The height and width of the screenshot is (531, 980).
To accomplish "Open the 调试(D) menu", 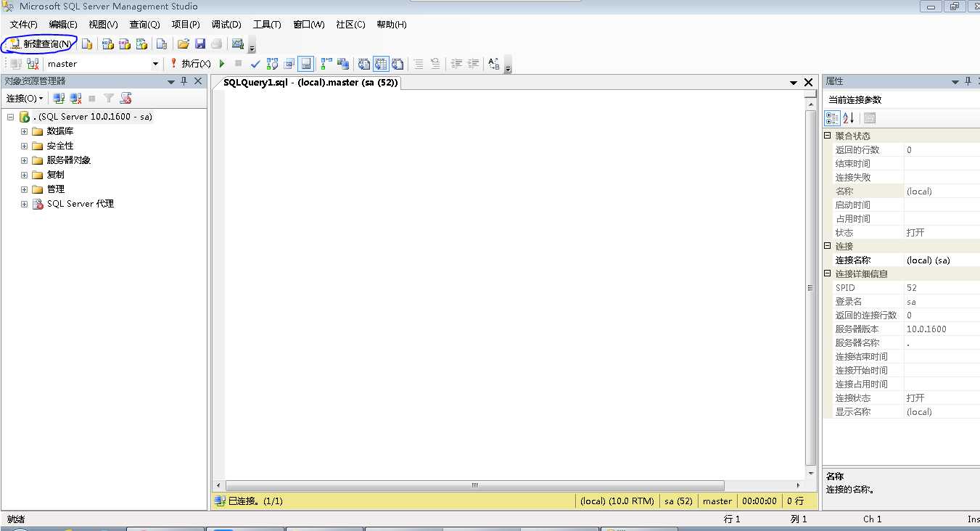I will [x=226, y=25].
